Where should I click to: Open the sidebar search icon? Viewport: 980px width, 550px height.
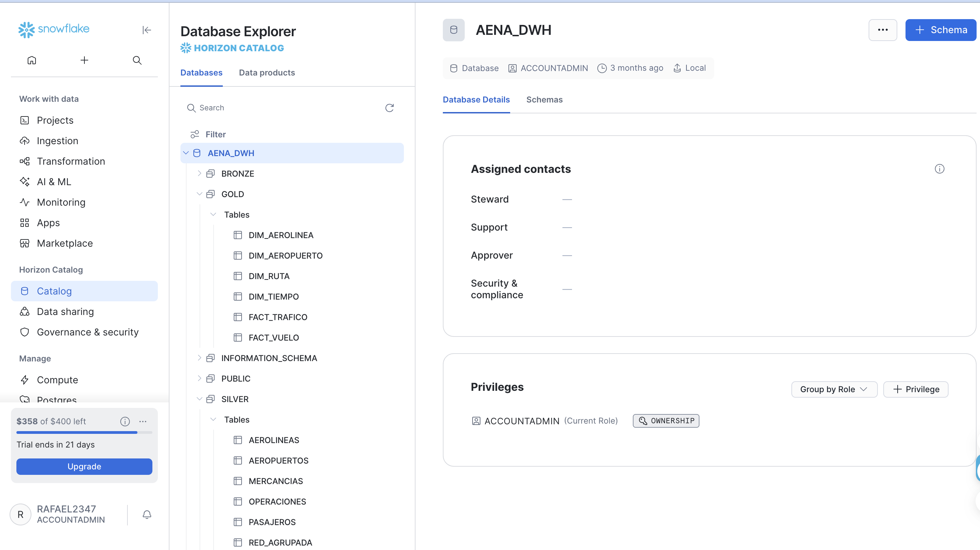coord(137,60)
